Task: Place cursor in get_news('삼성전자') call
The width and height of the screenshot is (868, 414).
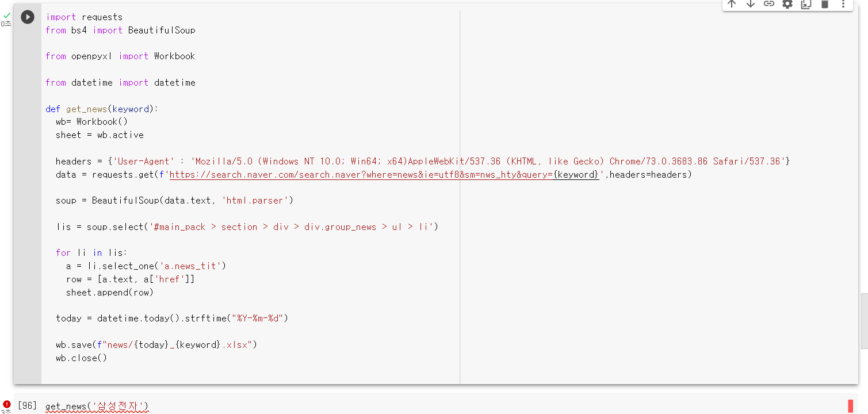Action: [97, 407]
